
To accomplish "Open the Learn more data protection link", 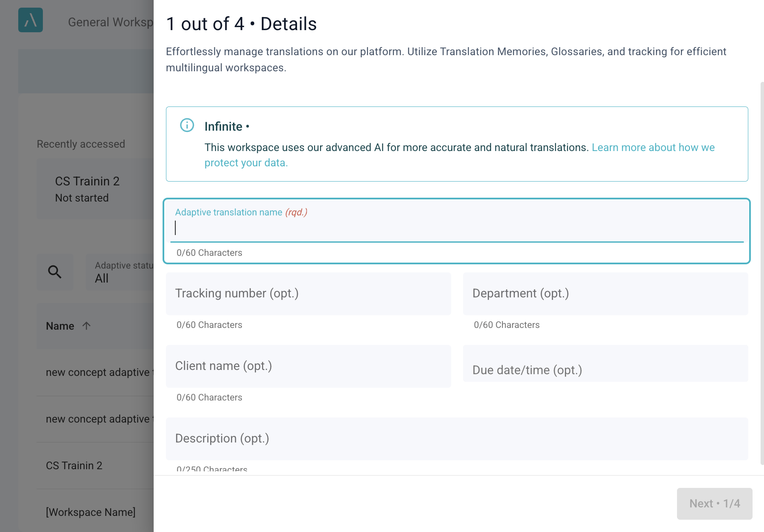I will coord(653,148).
